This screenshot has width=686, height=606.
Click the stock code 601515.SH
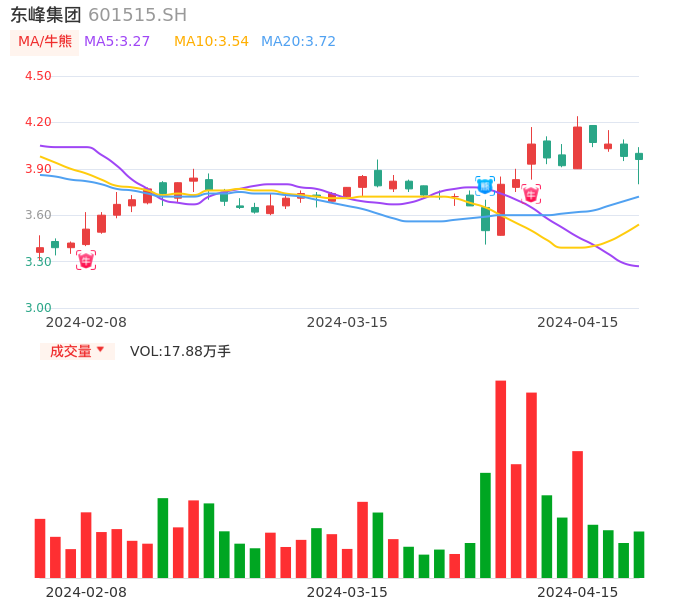point(138,15)
